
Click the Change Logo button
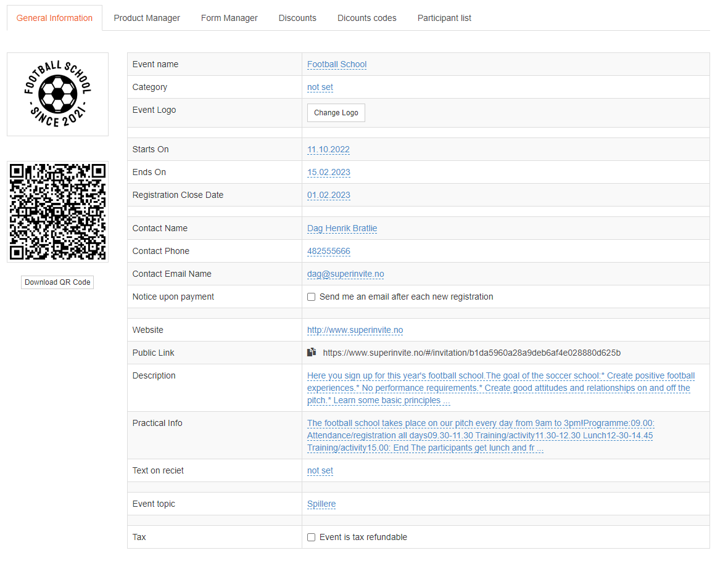[x=336, y=113]
